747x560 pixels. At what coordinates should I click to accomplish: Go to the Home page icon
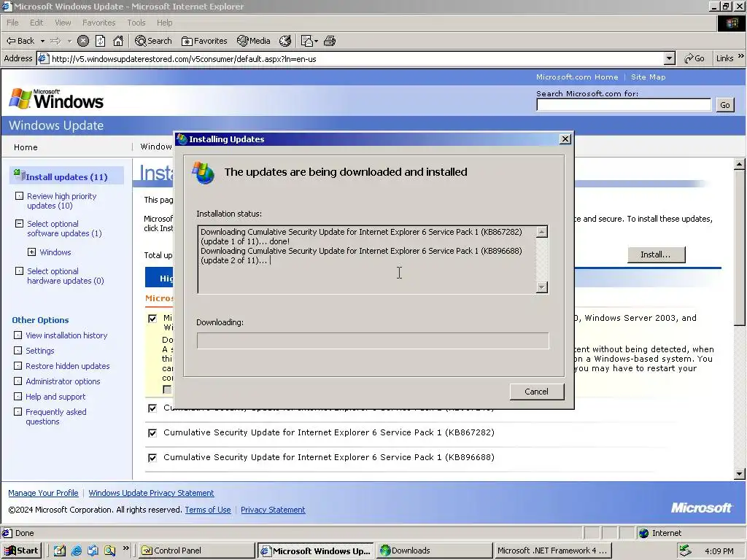[118, 41]
